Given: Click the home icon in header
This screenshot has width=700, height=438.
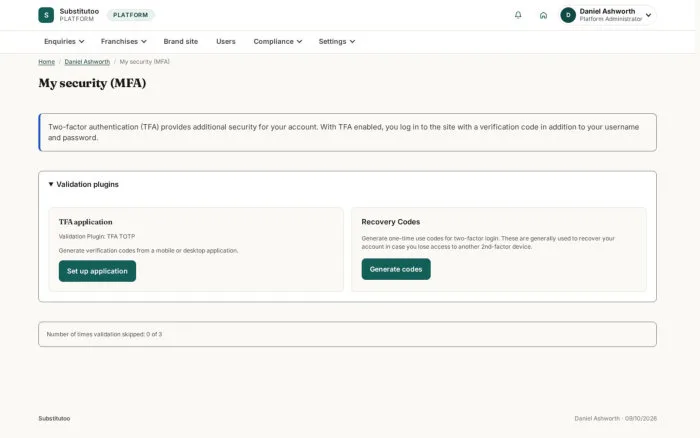Looking at the screenshot, I should click(x=543, y=15).
